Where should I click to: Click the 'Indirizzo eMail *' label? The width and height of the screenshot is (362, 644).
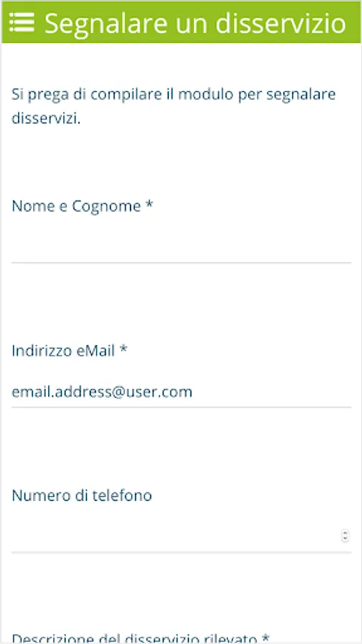(x=69, y=351)
